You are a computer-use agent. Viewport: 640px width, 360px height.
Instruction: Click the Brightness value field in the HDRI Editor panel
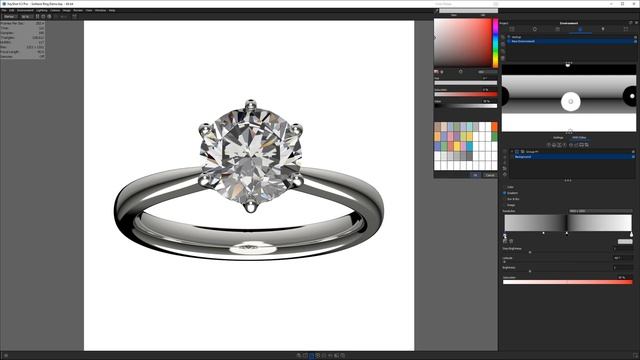(x=622, y=268)
